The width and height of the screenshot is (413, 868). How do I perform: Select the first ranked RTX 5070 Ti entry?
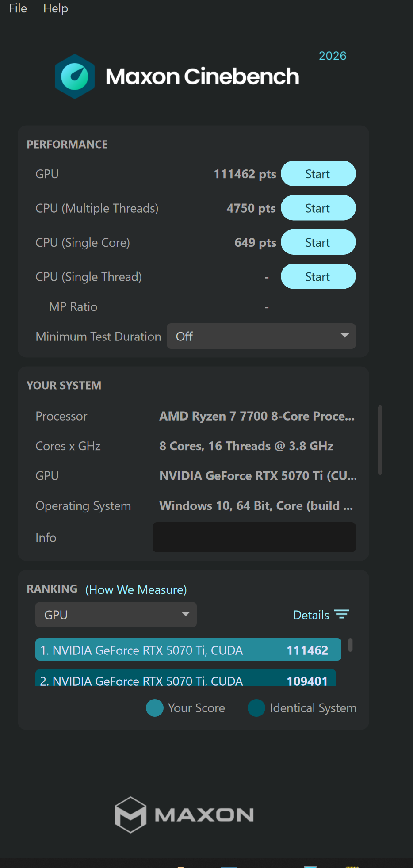pyautogui.click(x=188, y=650)
